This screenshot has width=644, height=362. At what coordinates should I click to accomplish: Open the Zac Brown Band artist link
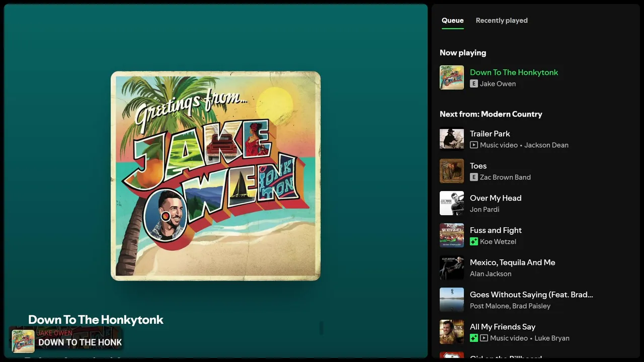(x=505, y=177)
